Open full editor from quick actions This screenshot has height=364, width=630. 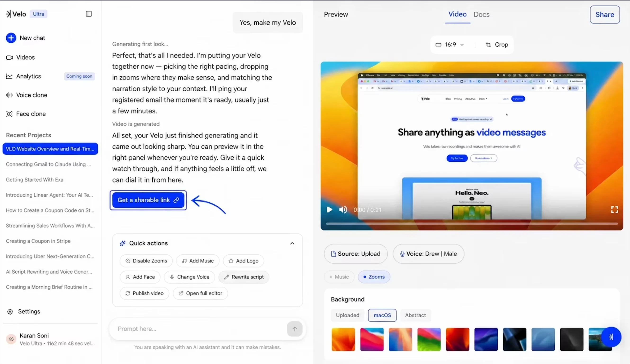[x=200, y=293]
